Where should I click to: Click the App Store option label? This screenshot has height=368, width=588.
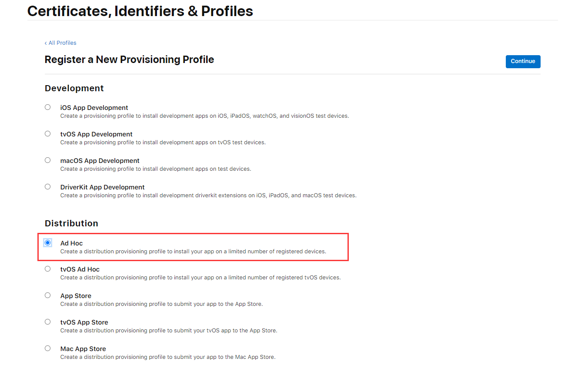tap(76, 296)
